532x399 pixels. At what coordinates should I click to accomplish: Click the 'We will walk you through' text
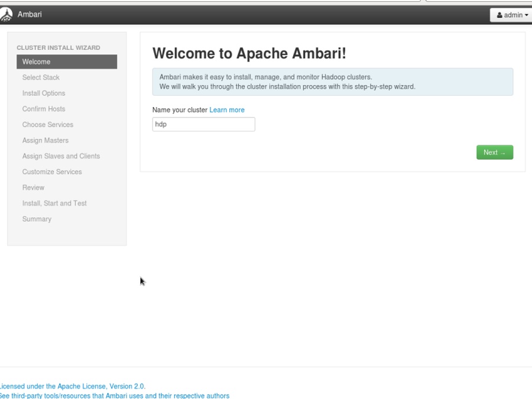(x=287, y=86)
